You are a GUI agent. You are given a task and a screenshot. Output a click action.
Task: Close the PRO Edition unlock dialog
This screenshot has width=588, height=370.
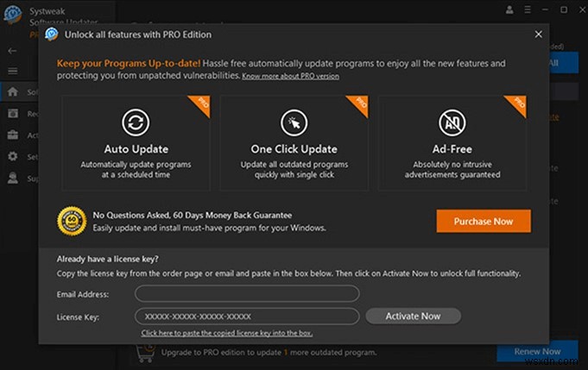539,34
